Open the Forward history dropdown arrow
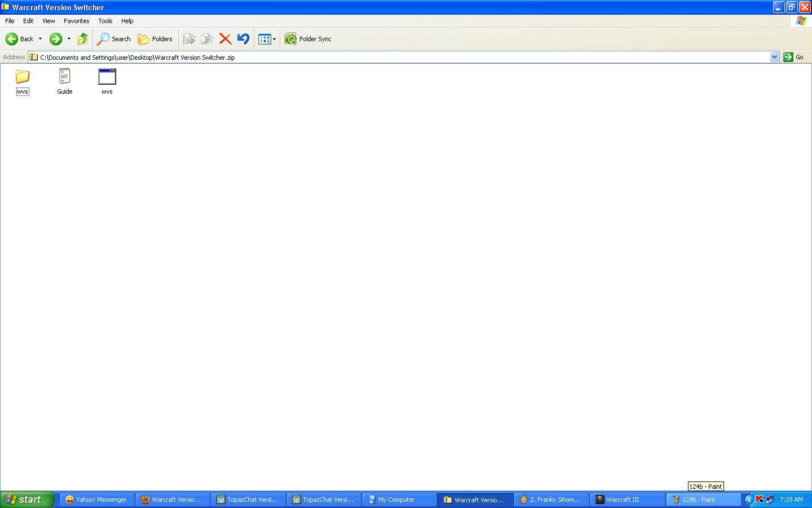 pyautogui.click(x=69, y=39)
